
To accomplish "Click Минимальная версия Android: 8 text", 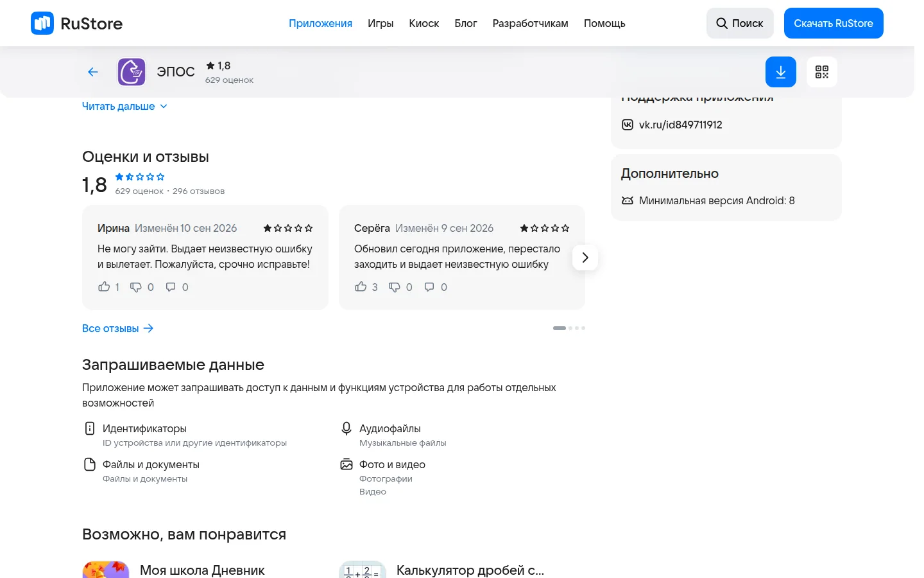I will pos(717,200).
